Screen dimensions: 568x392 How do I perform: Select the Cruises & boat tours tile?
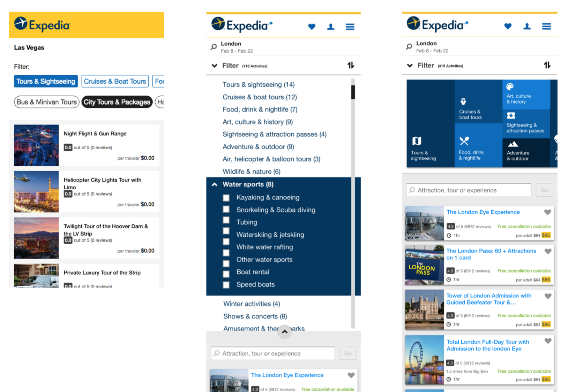pyautogui.click(x=478, y=101)
